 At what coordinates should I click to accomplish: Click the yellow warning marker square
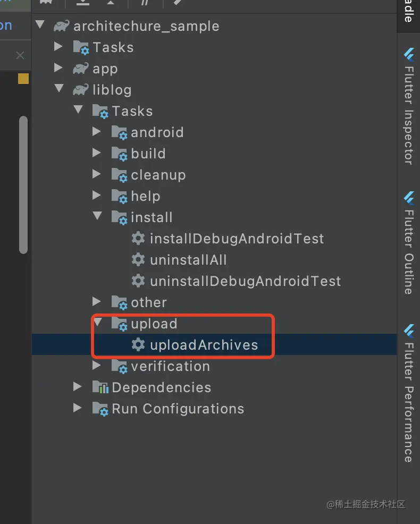(x=23, y=79)
